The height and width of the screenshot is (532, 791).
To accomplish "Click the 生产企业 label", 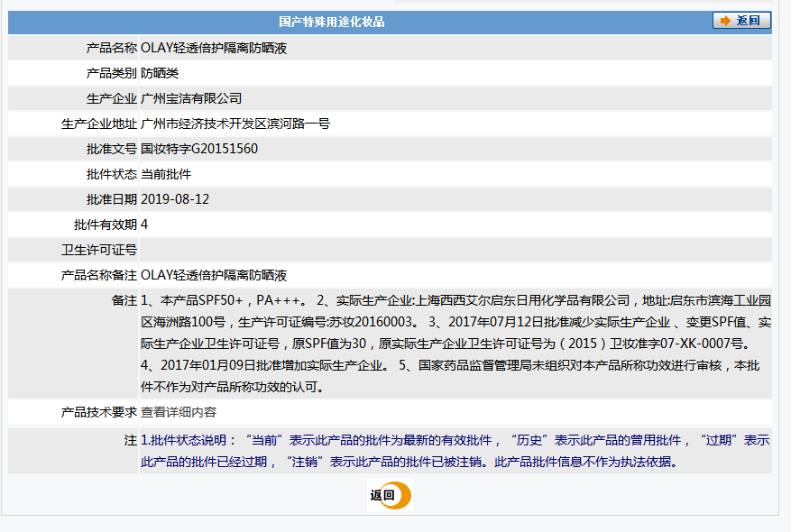I will click(112, 98).
